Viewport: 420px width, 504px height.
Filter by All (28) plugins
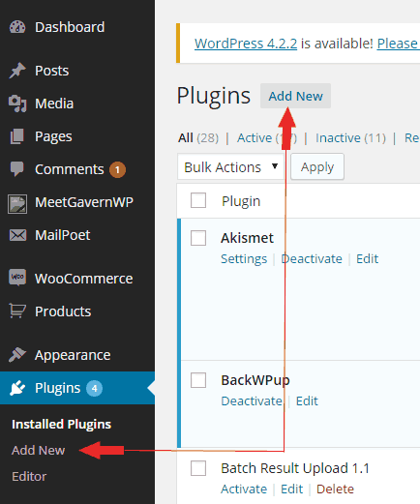click(x=198, y=138)
